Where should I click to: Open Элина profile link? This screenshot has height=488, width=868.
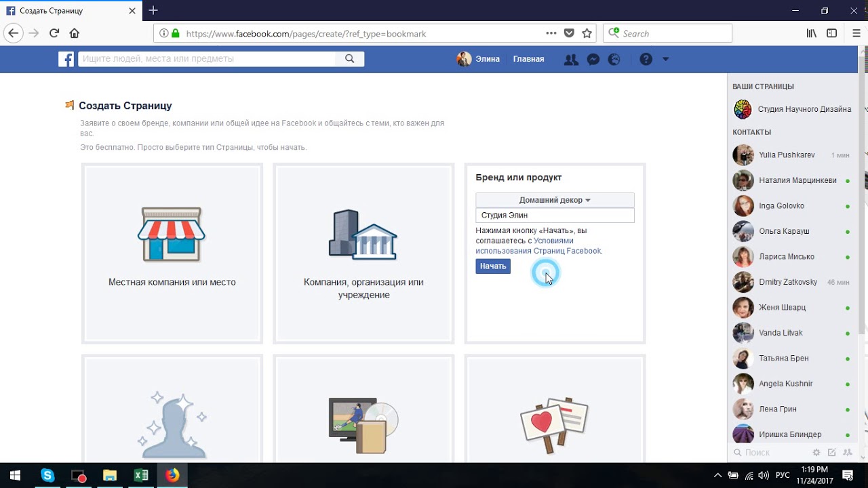click(478, 59)
